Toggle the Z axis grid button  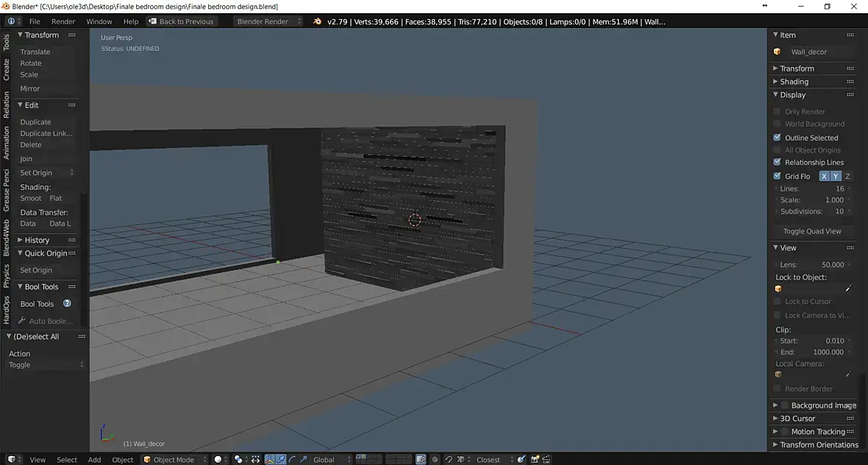847,176
